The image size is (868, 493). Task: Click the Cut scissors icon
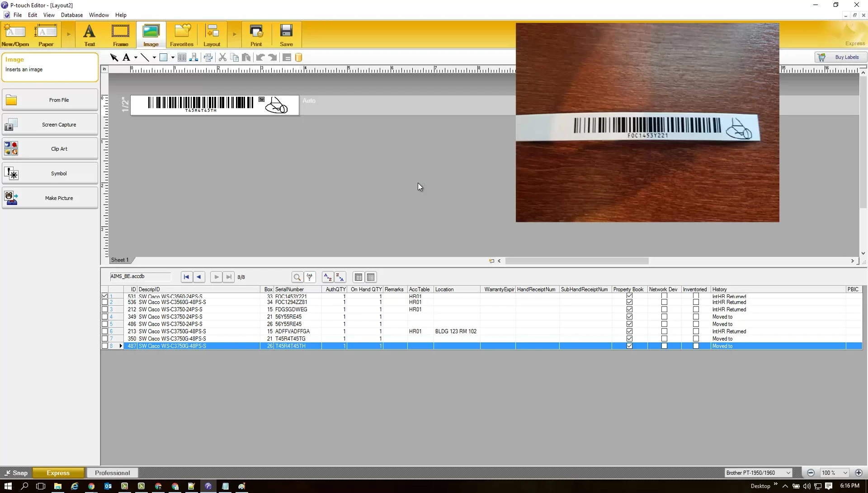222,57
